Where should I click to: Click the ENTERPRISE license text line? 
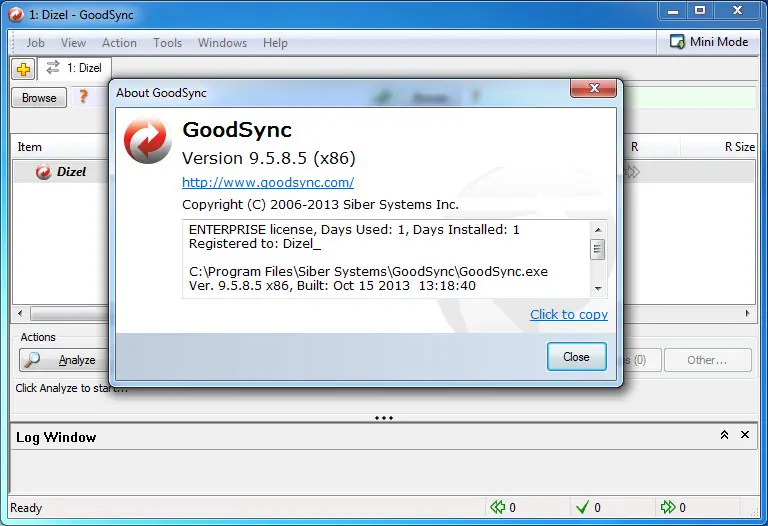354,229
